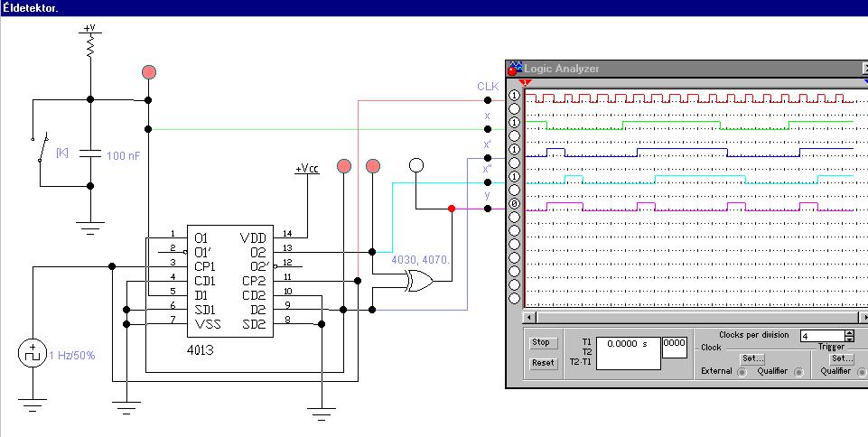Click the Logic Analyzer title bar icon

515,68
